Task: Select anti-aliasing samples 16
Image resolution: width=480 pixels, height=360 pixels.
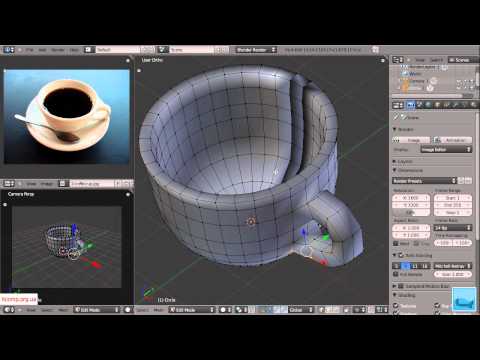Action: [x=425, y=266]
